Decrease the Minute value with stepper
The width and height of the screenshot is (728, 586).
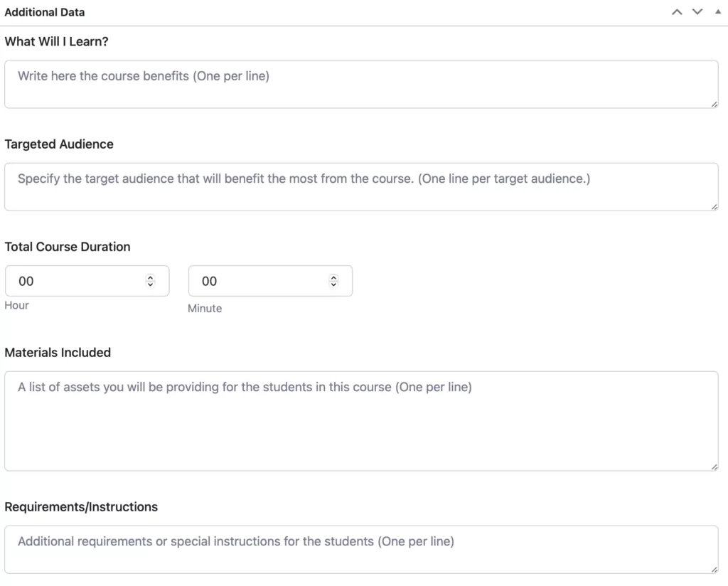click(x=333, y=285)
